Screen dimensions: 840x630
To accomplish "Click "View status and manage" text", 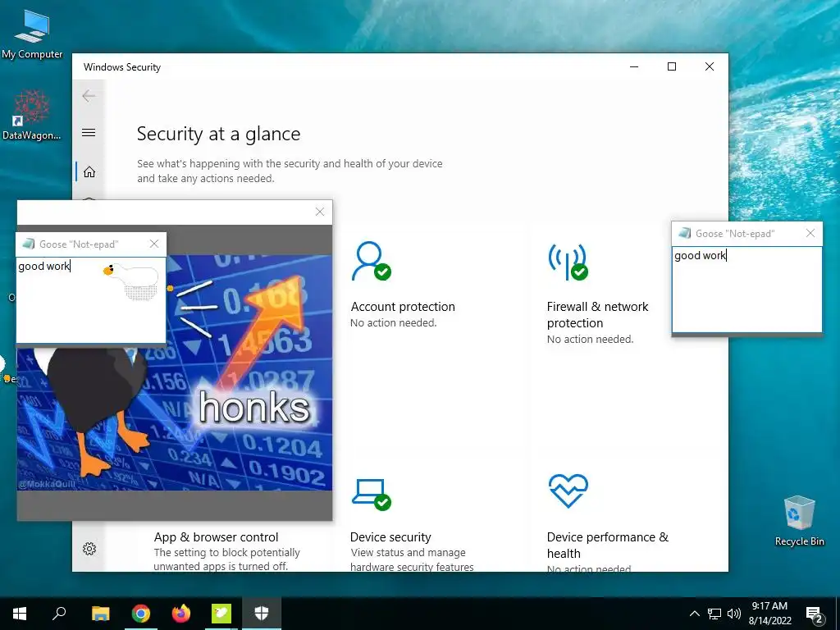I will pos(409,552).
